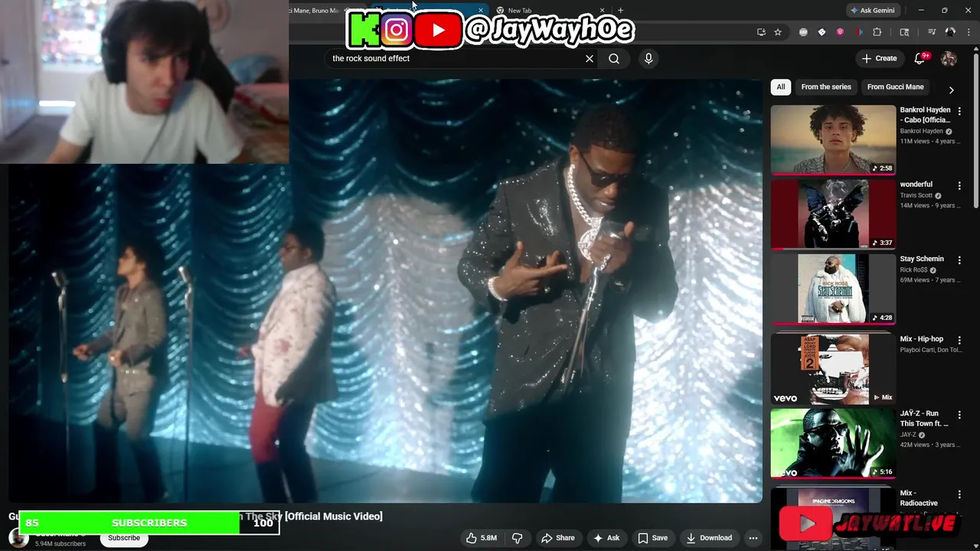Click the YouTube search magnifier button
The width and height of the screenshot is (980, 551).
pyautogui.click(x=614, y=58)
